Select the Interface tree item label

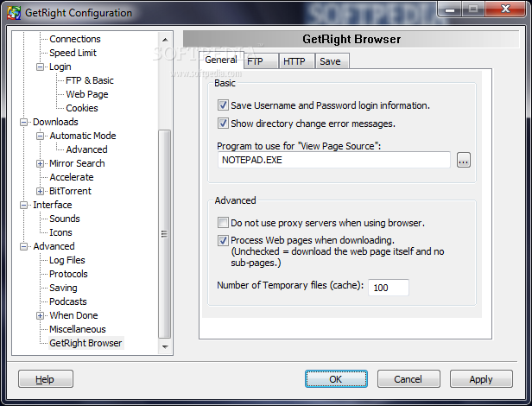click(x=53, y=205)
